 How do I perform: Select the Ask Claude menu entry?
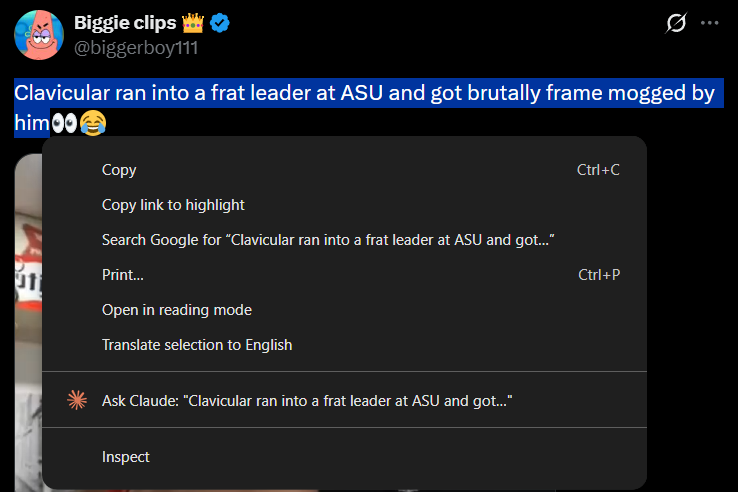307,401
